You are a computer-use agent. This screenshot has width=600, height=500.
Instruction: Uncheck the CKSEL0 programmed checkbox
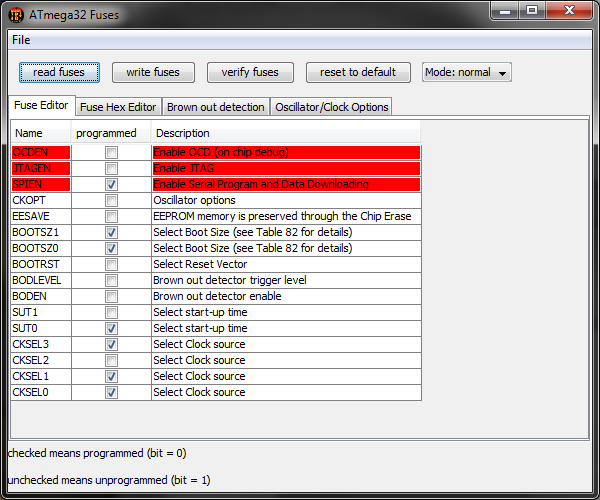(111, 392)
